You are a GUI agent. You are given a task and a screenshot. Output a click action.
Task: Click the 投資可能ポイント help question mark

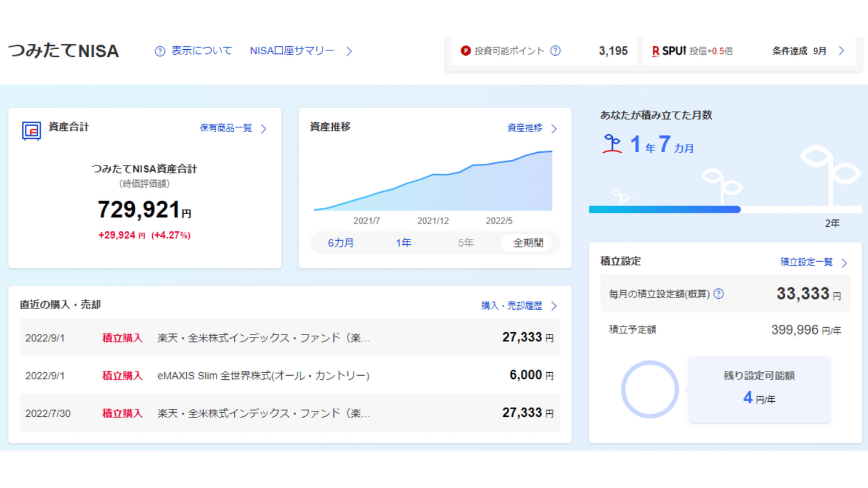click(556, 51)
